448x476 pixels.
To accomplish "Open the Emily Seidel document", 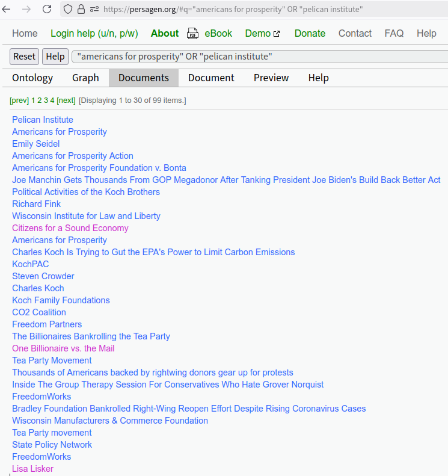I will click(36, 144).
